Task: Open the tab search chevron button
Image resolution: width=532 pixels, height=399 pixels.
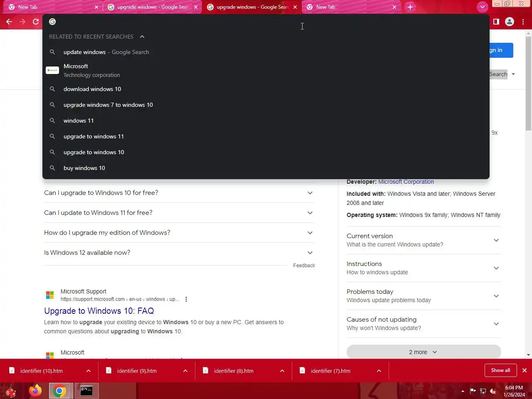Action: [482, 7]
